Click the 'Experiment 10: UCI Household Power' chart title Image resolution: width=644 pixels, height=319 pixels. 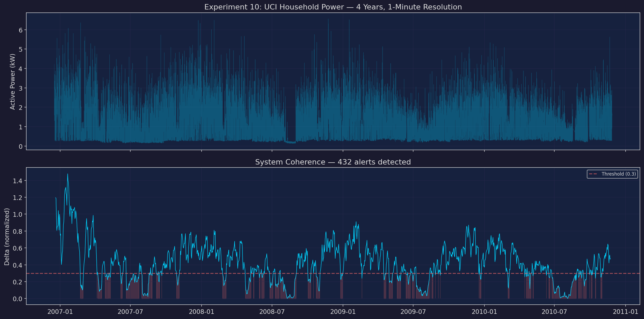[x=333, y=7]
